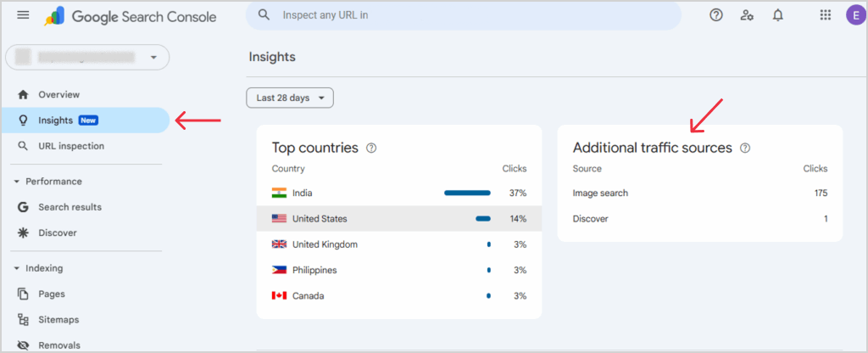Select the United Kingdom row
Image resolution: width=868 pixels, height=353 pixels.
point(399,244)
